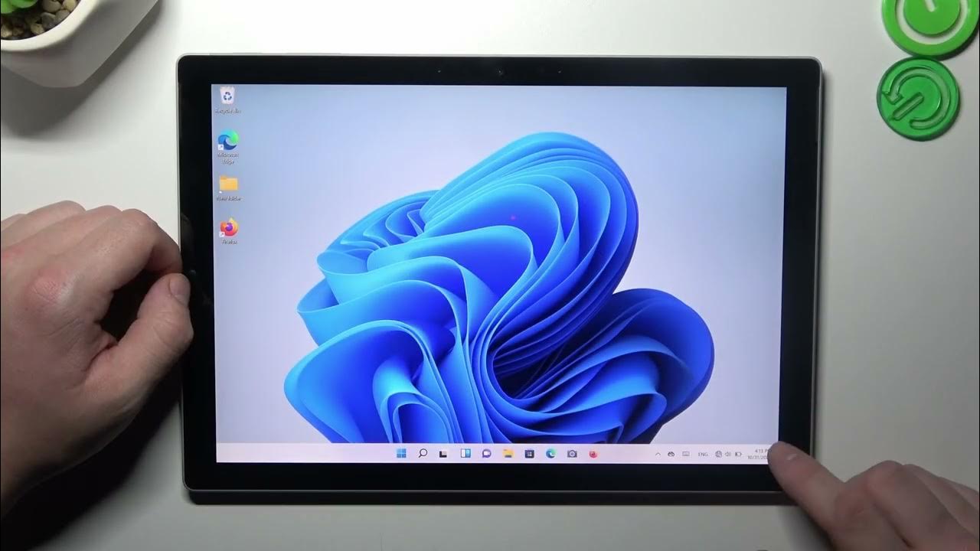Open the Widgets panel from taskbar
Screen dimensions: 980x551
coord(465,454)
